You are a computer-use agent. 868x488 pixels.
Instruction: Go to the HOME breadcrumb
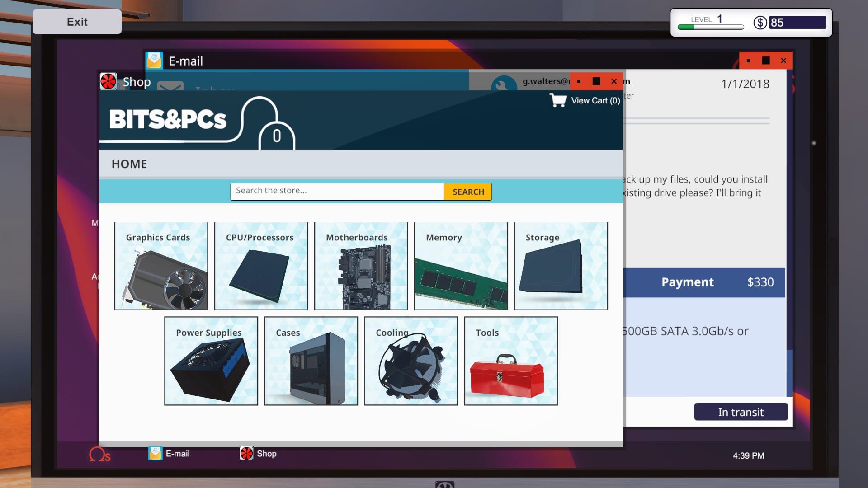tap(129, 164)
